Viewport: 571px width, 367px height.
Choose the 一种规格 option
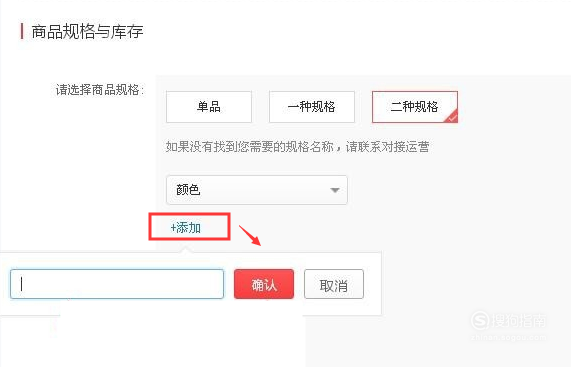312,107
